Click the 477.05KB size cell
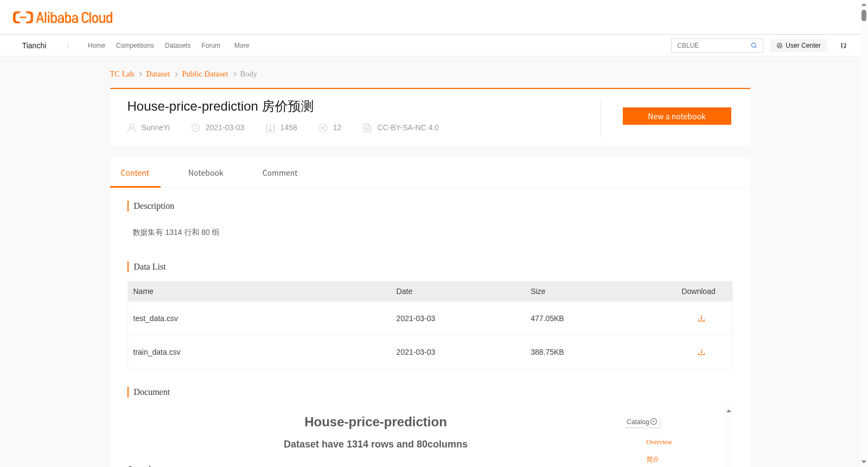The width and height of the screenshot is (868, 467). click(547, 318)
